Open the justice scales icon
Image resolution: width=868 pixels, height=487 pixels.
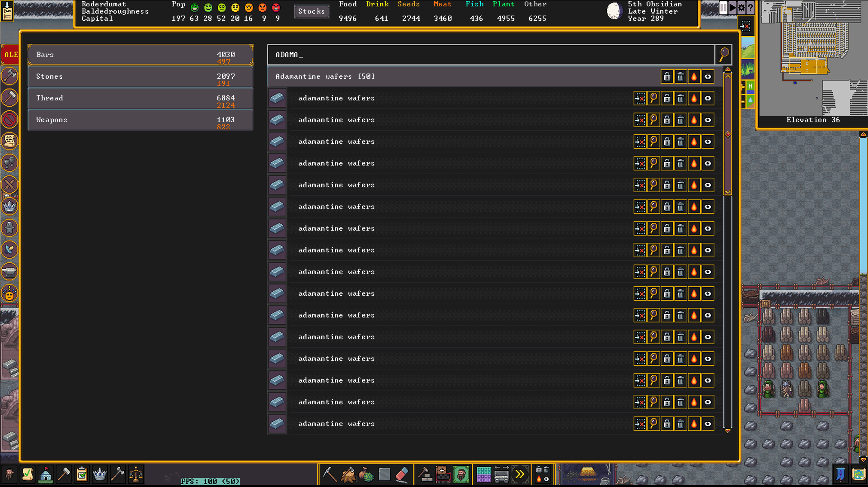tap(136, 474)
